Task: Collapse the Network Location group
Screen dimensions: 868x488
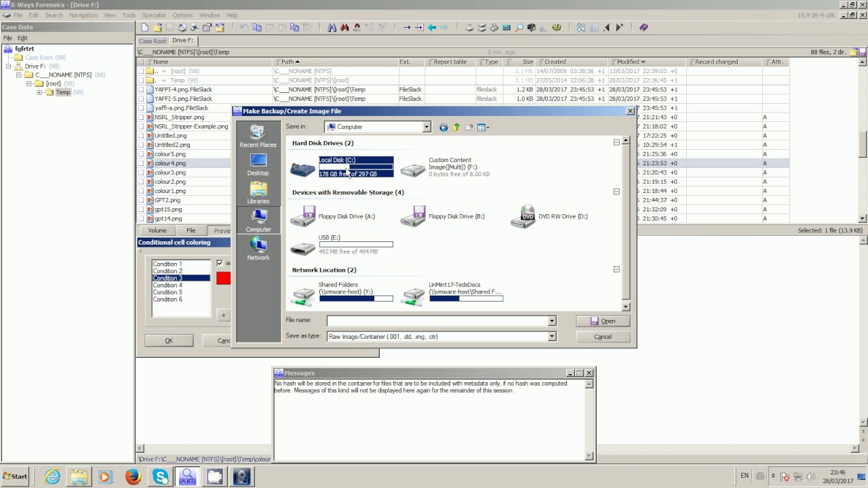Action: [616, 269]
